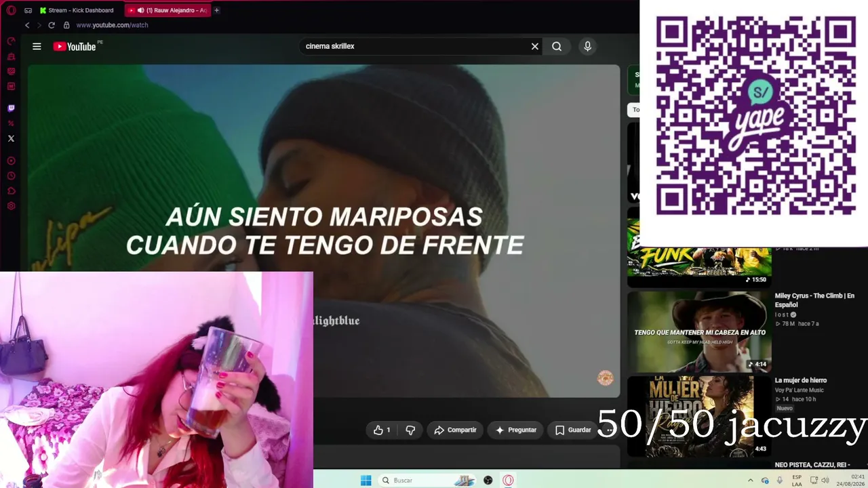Click the Preguntar button

(517, 430)
